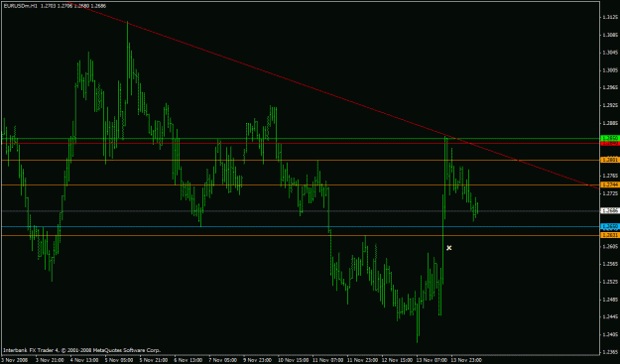Click the 3 Nov 2008 time axis label
Viewport: 620px width, 364px height.
click(x=14, y=360)
